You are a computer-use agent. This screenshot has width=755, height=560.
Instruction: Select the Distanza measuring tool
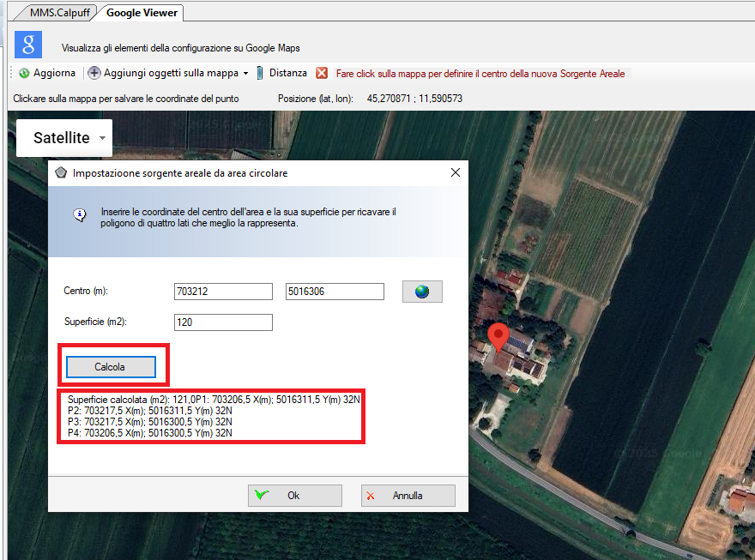pos(282,74)
